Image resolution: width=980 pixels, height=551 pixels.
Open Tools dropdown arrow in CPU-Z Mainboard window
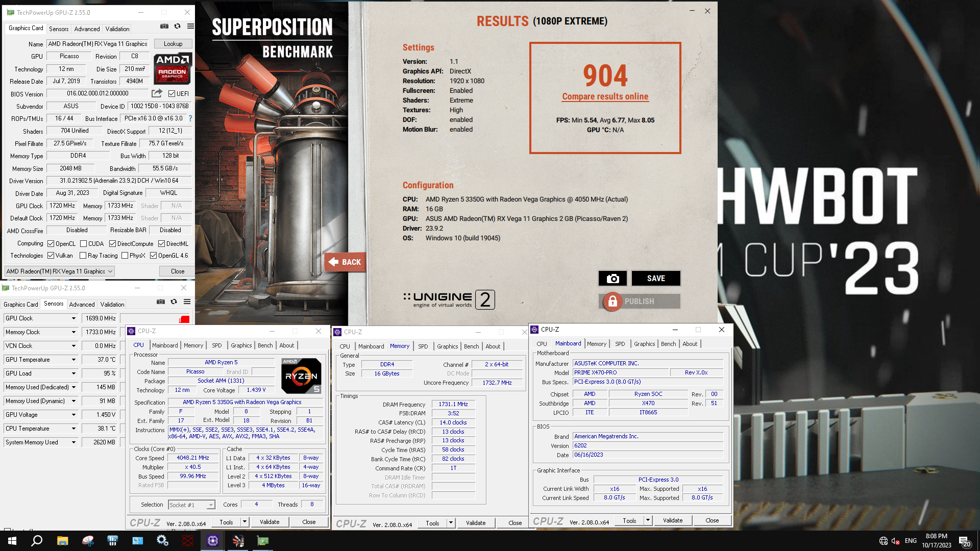pos(648,520)
